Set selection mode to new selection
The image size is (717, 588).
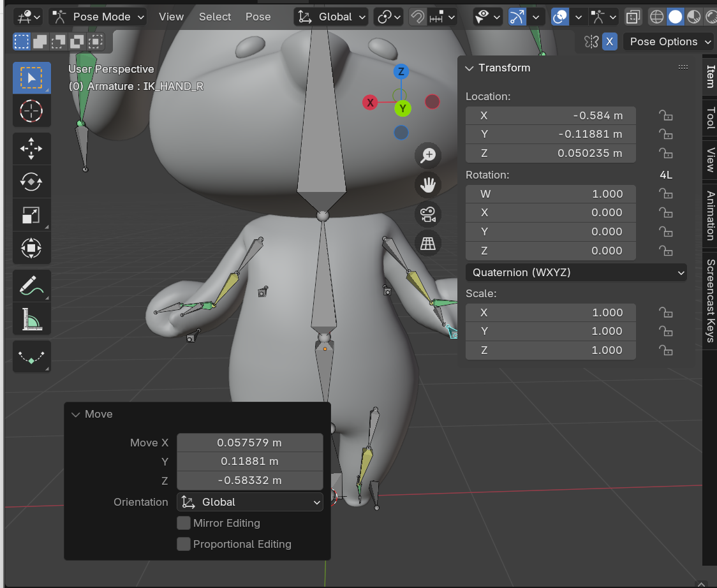coord(22,41)
